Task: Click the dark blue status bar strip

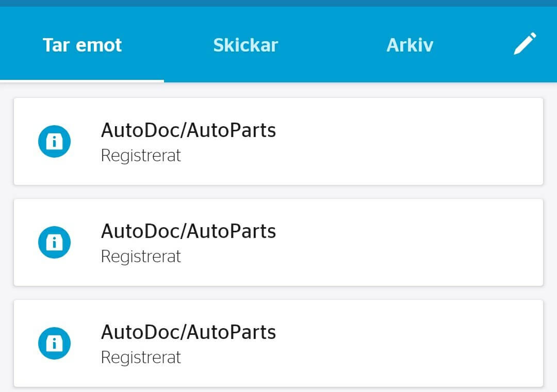Action: click(278, 3)
